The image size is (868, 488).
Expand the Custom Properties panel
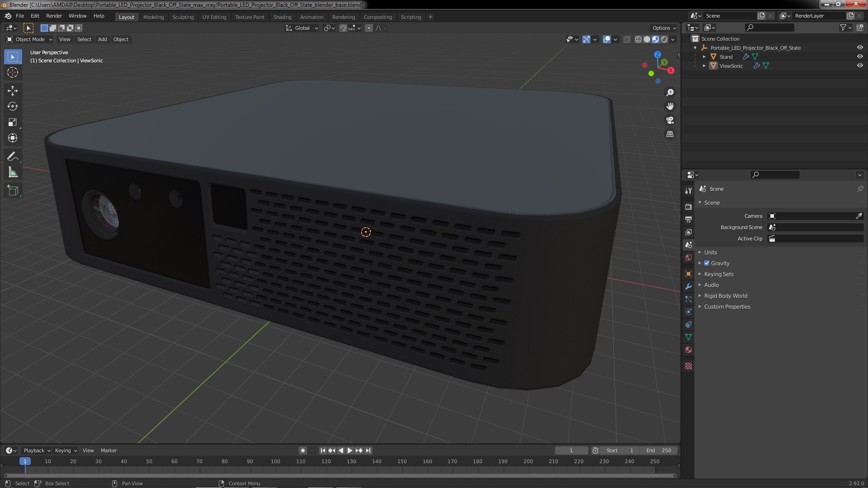pyautogui.click(x=727, y=306)
